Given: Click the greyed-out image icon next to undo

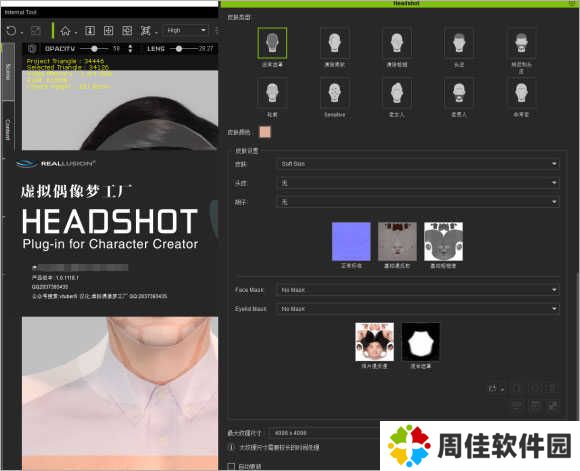Looking at the screenshot, I should [x=36, y=31].
